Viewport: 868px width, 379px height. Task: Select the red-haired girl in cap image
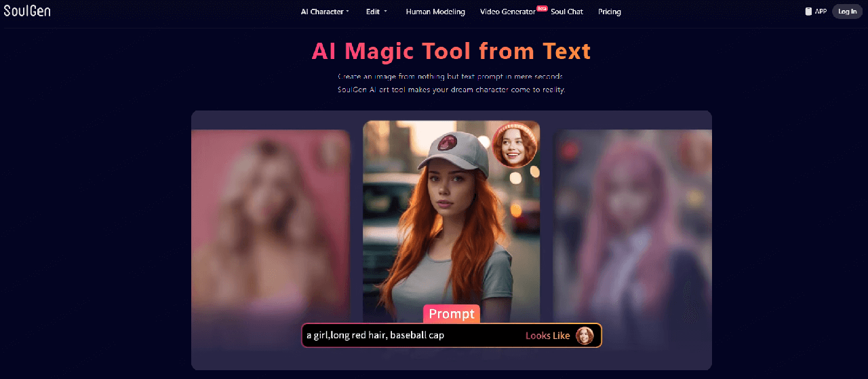[x=452, y=222]
